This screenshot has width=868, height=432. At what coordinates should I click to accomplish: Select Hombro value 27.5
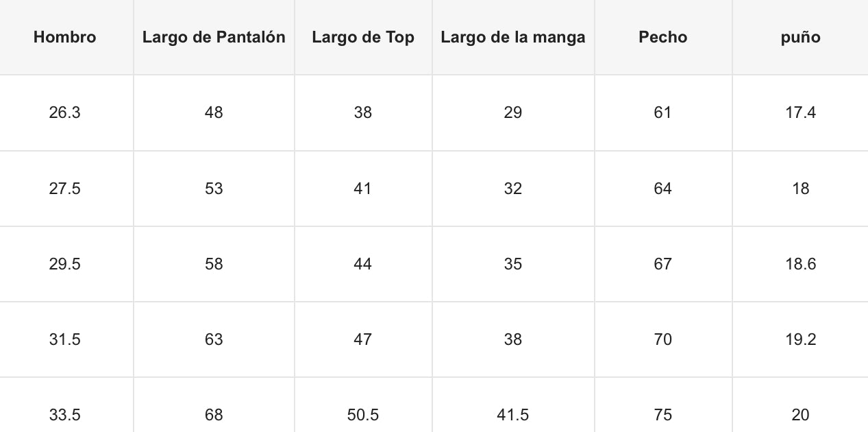click(x=65, y=189)
